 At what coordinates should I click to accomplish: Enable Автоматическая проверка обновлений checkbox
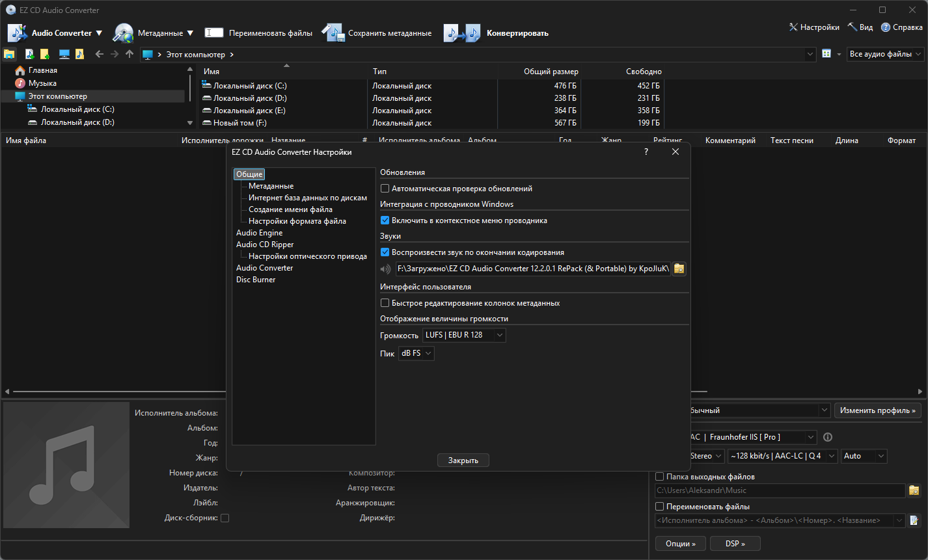pos(385,189)
